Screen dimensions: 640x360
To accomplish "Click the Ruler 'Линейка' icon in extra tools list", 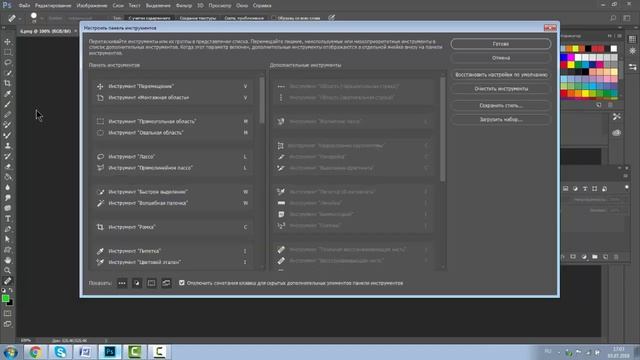I will point(281,203).
